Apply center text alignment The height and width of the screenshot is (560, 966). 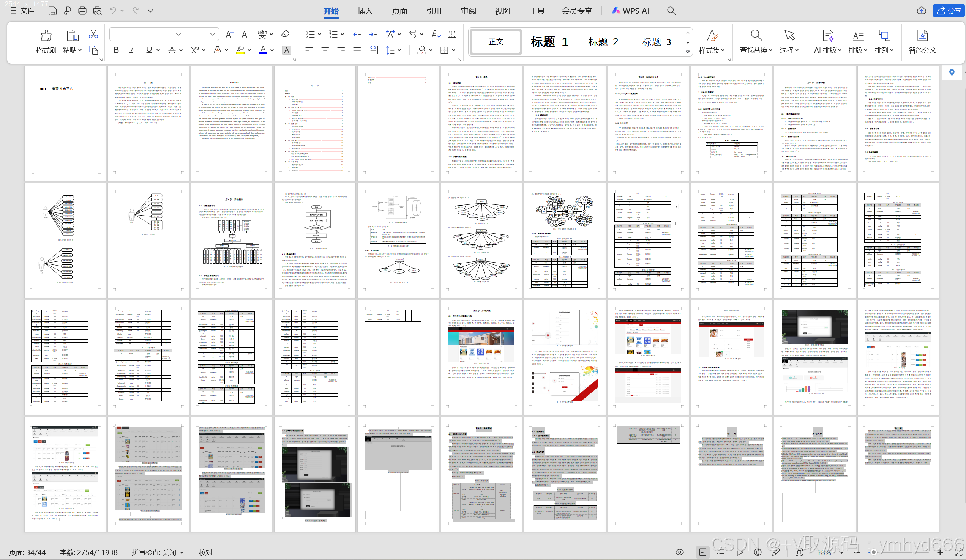pyautogui.click(x=325, y=50)
